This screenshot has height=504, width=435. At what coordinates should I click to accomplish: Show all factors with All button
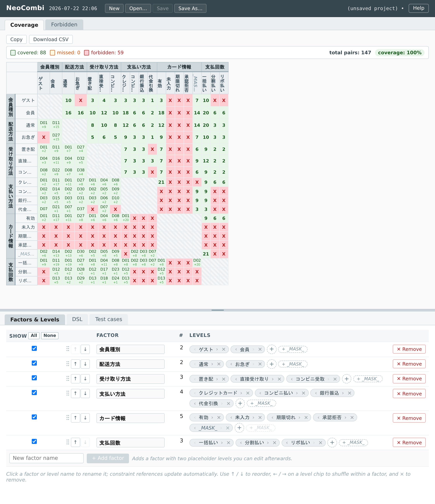coord(34,335)
